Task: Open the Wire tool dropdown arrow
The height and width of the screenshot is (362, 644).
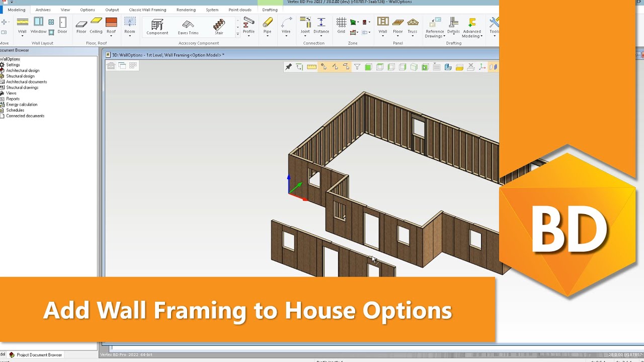Action: tap(286, 37)
